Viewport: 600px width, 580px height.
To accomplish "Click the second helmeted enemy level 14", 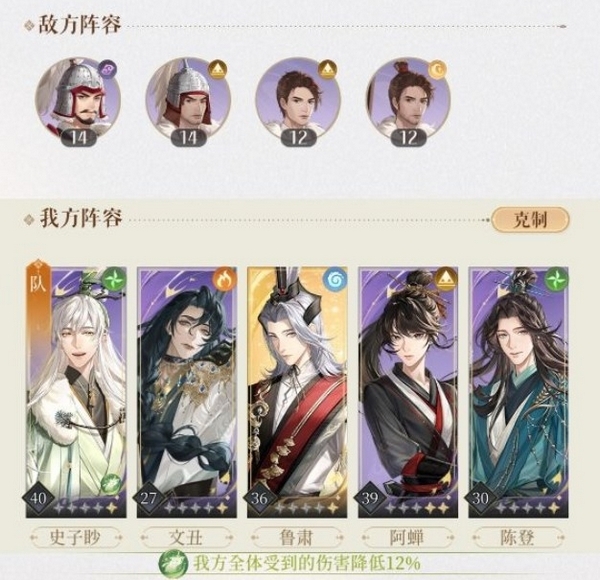I will coord(188,99).
